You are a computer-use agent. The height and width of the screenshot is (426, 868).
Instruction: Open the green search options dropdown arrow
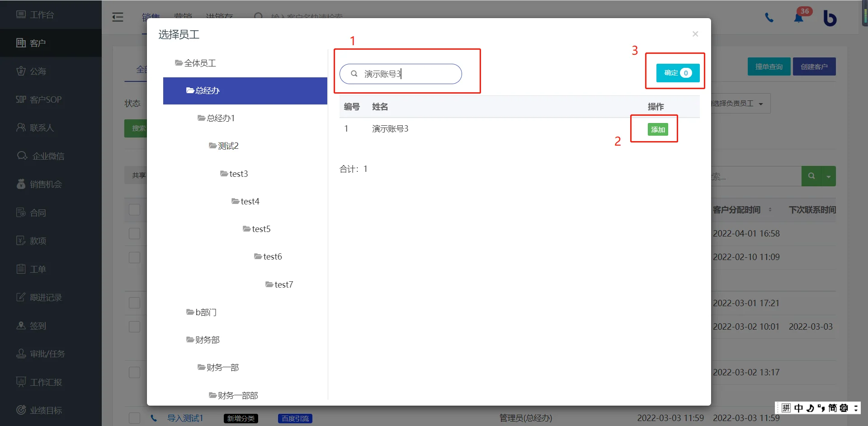pyautogui.click(x=829, y=176)
